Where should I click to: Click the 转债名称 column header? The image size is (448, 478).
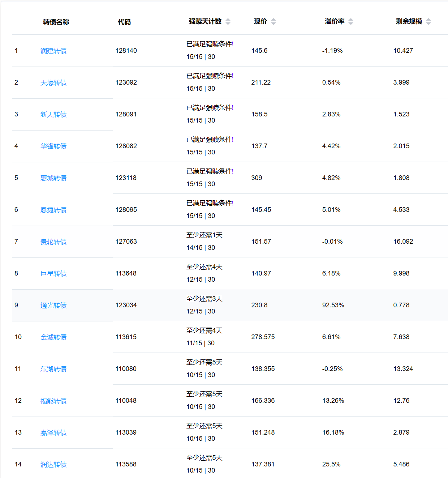click(56, 22)
